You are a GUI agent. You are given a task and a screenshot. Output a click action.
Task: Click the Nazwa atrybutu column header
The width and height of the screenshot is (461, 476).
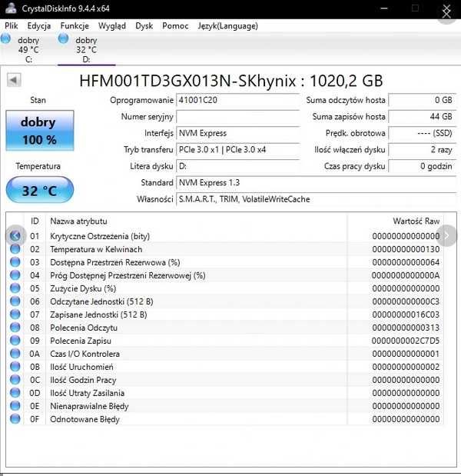[196, 221]
